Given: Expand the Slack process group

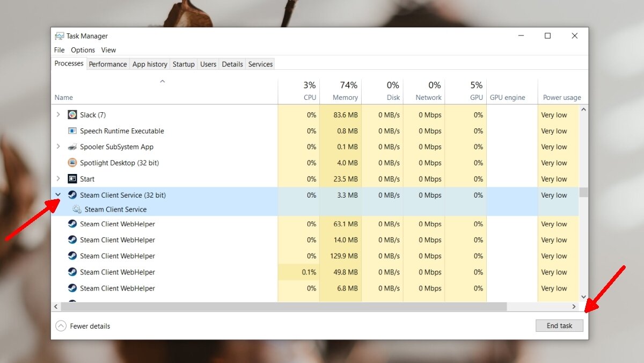Looking at the screenshot, I should click(x=58, y=114).
